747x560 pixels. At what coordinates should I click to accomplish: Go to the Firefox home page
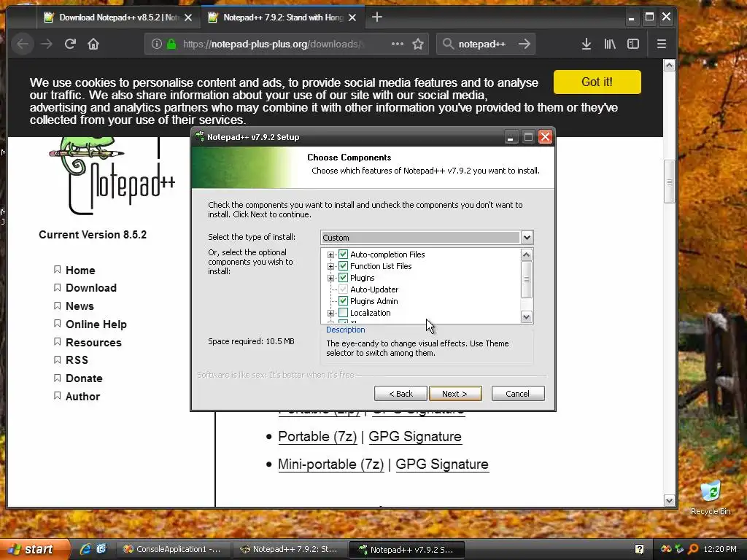click(x=93, y=44)
